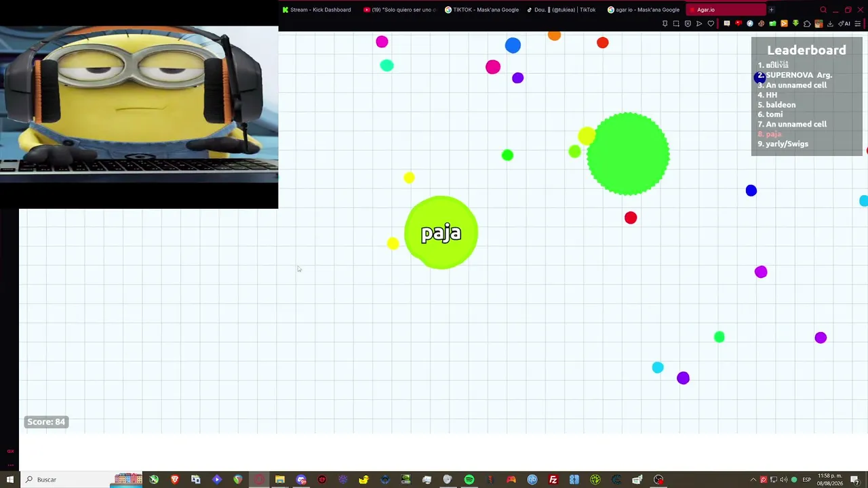
Task: Select the active Agar.io tab
Action: [x=726, y=9]
